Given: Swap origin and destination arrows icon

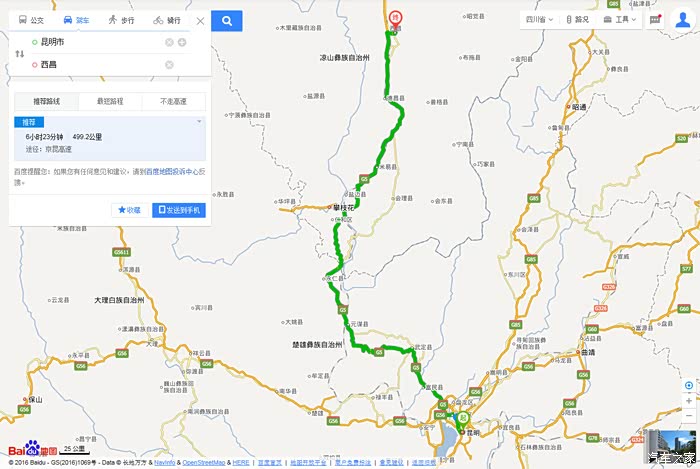Looking at the screenshot, I should 20,54.
